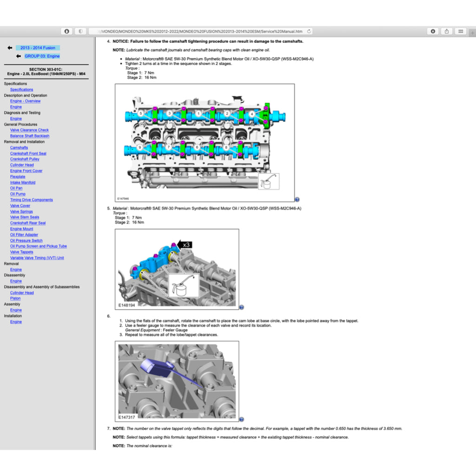This screenshot has height=476, width=476.
Task: Open the tab overview grid icon
Action: point(460,31)
